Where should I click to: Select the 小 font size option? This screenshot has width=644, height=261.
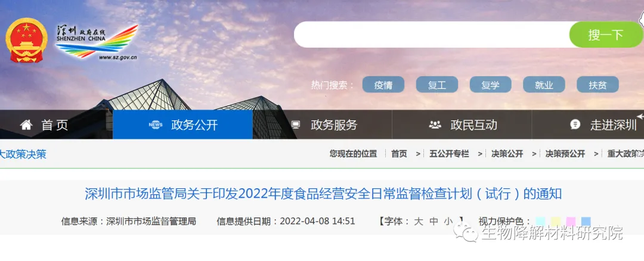(448, 221)
